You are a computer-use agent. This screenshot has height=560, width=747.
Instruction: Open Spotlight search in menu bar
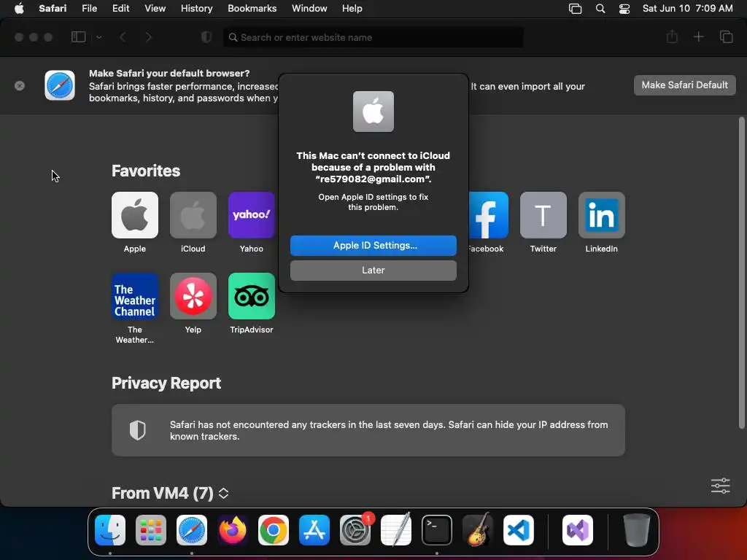(x=600, y=9)
